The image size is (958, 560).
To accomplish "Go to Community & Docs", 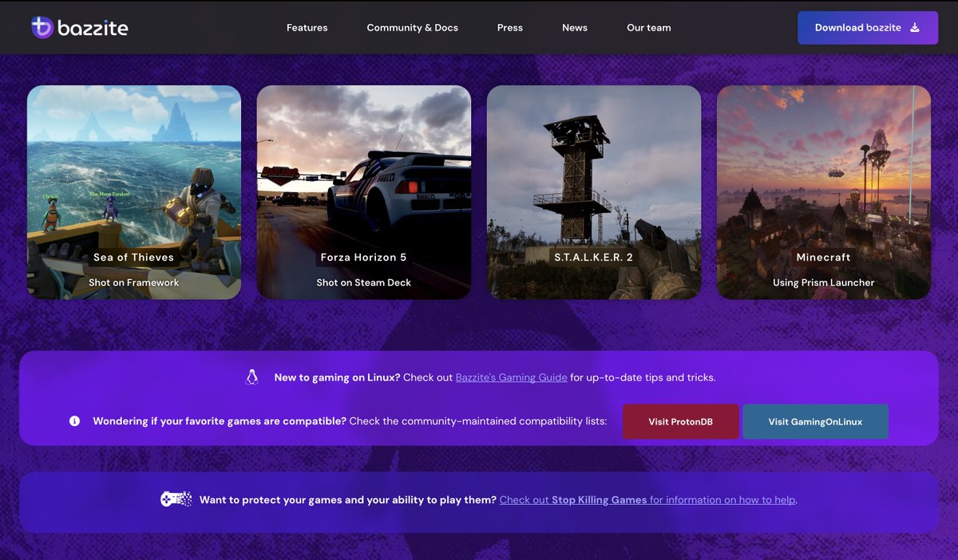I will tap(413, 28).
